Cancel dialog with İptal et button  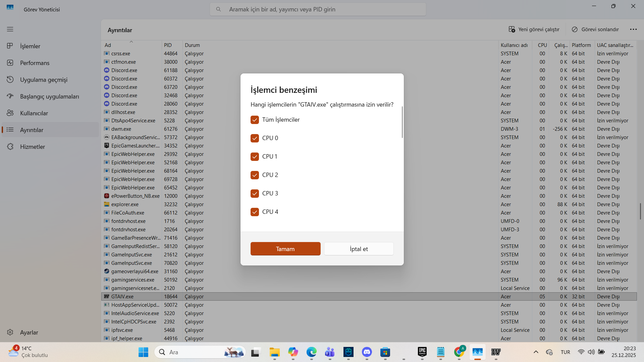pos(359,249)
